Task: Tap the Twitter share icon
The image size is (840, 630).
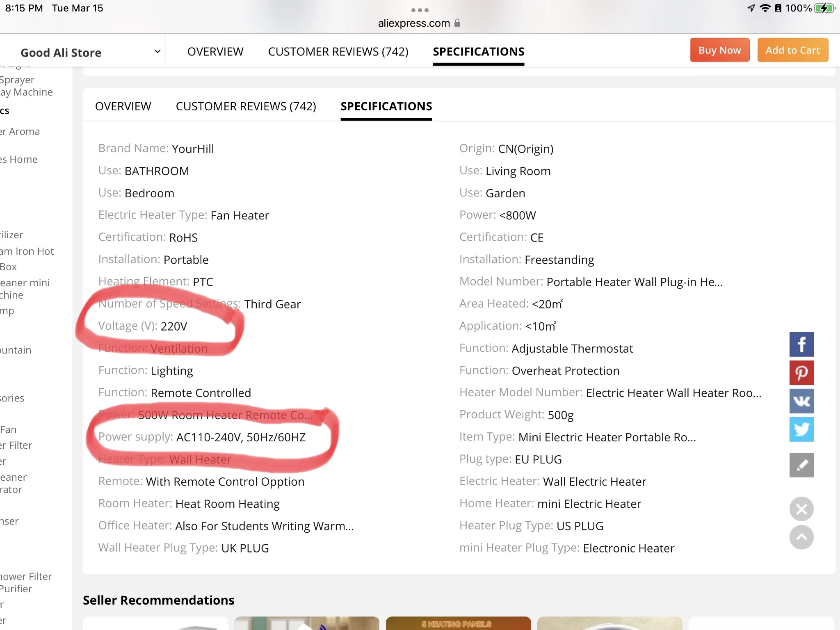Action: click(801, 429)
